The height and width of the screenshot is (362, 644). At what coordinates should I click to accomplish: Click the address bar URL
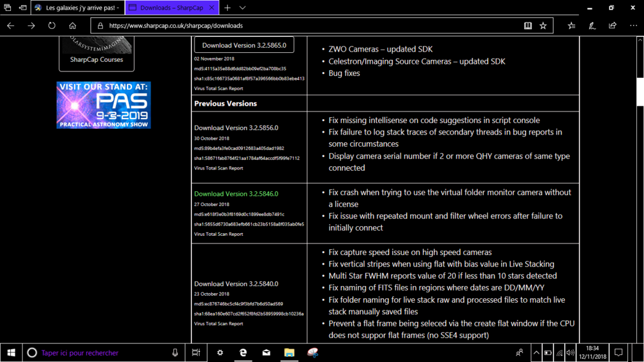(176, 26)
